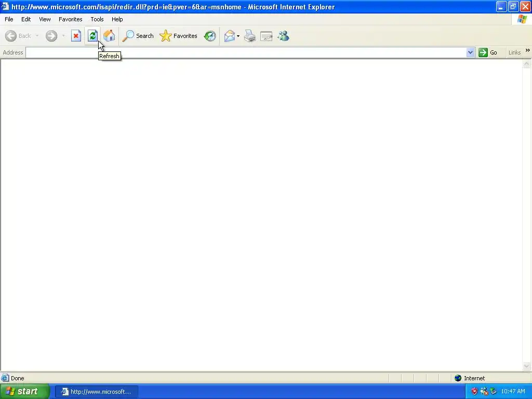The image size is (532, 399).
Task: Click the Done status text
Action: click(x=18, y=378)
